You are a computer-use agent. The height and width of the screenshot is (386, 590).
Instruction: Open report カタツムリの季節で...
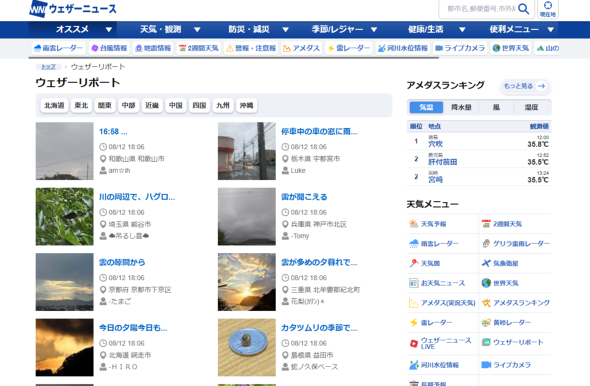(x=319, y=328)
